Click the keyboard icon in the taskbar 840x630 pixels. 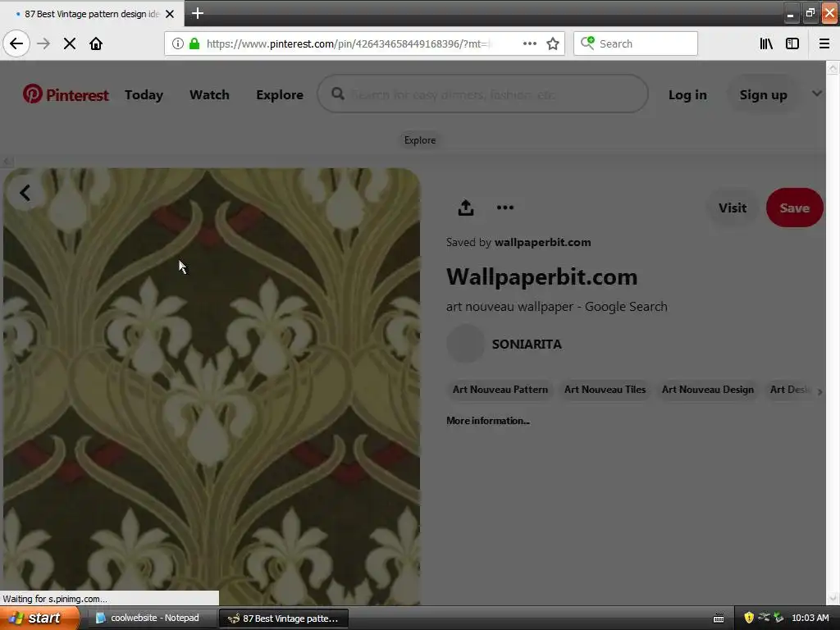click(719, 619)
